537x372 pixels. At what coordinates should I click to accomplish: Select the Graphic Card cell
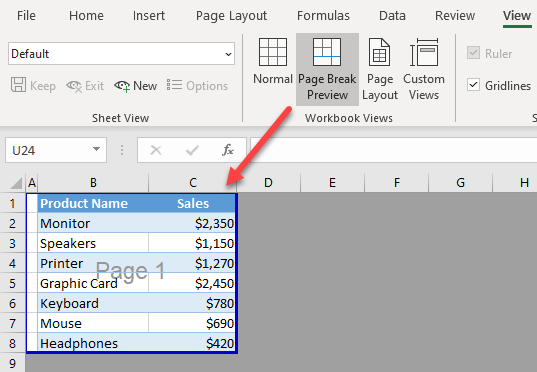(93, 283)
